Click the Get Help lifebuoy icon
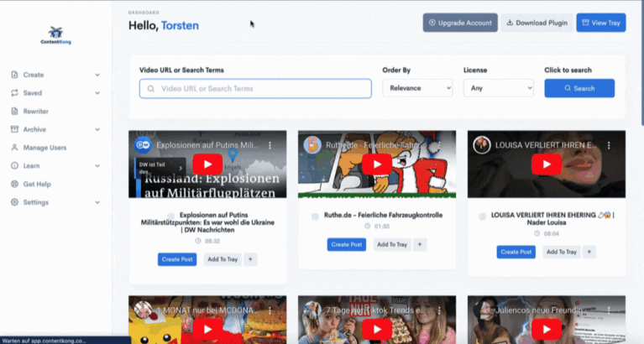Viewport: 644px width, 344px height. 14,184
